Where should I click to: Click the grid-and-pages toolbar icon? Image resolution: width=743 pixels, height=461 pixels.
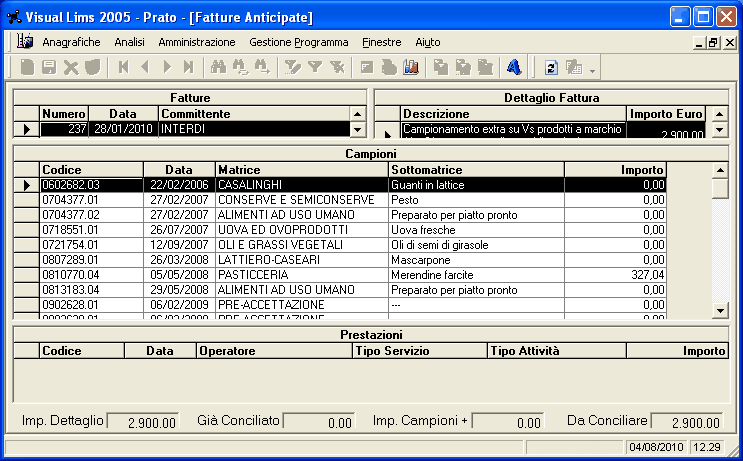click(573, 67)
